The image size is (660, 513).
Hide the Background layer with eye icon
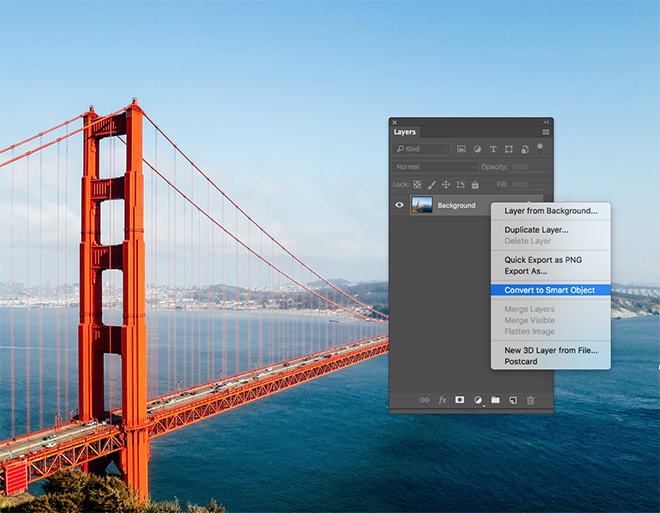tap(399, 205)
